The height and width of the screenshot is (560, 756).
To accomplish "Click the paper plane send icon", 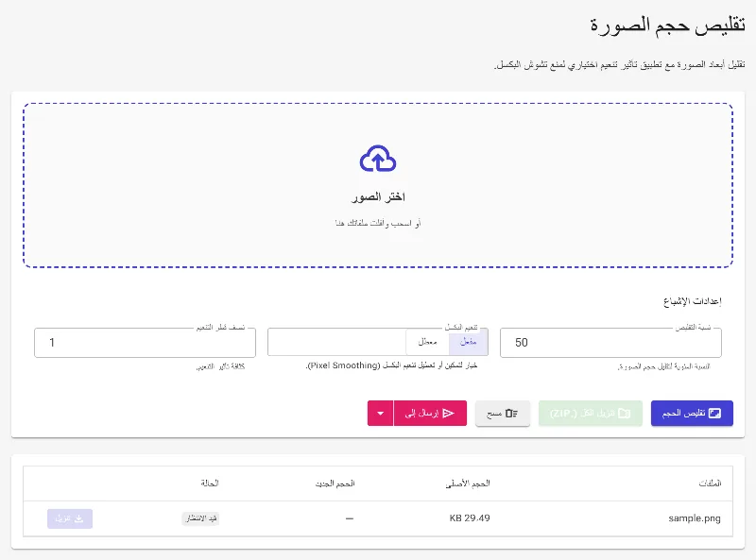I will 448,413.
